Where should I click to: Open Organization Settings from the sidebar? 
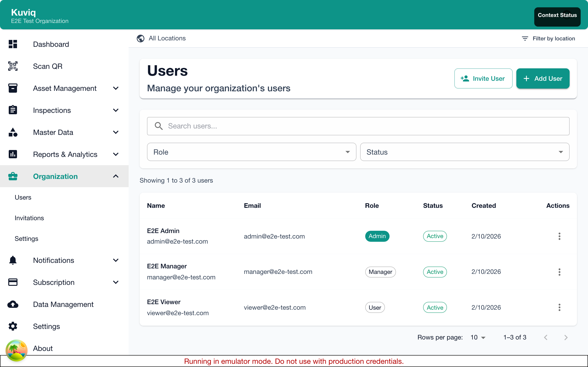pos(27,238)
